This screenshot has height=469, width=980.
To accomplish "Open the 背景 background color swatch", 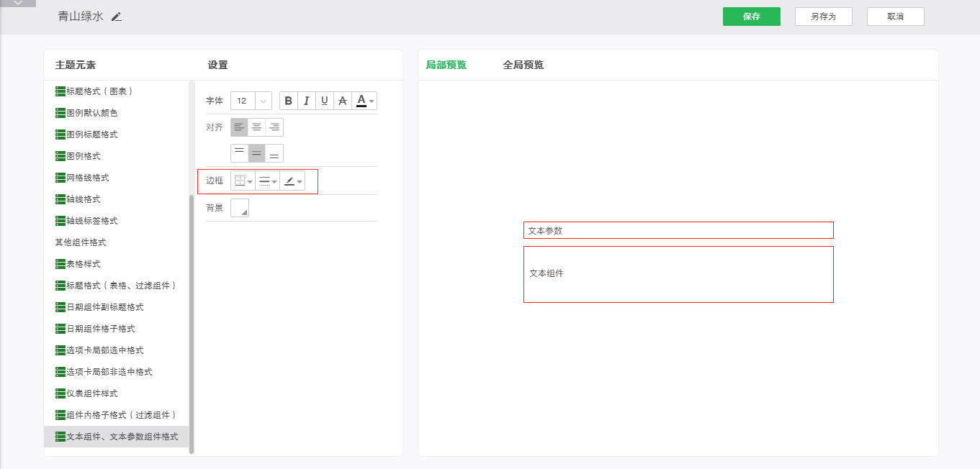I will 240,208.
